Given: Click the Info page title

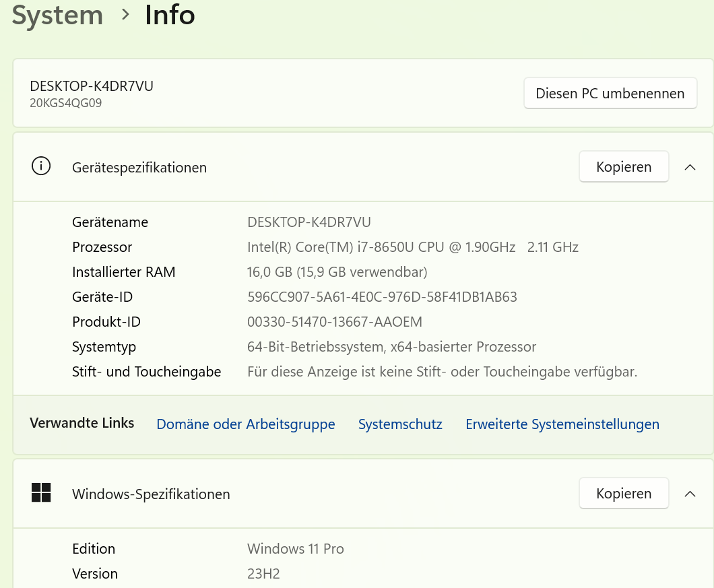Looking at the screenshot, I should [170, 15].
